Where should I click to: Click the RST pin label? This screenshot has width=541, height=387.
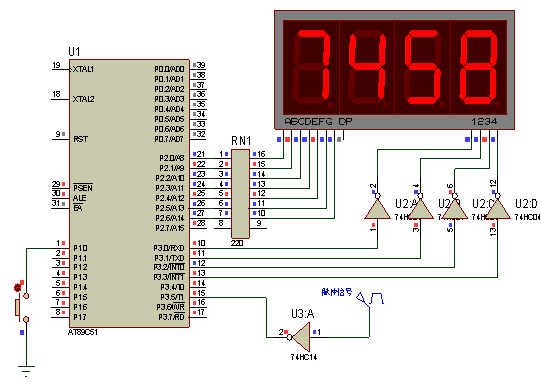click(x=80, y=139)
